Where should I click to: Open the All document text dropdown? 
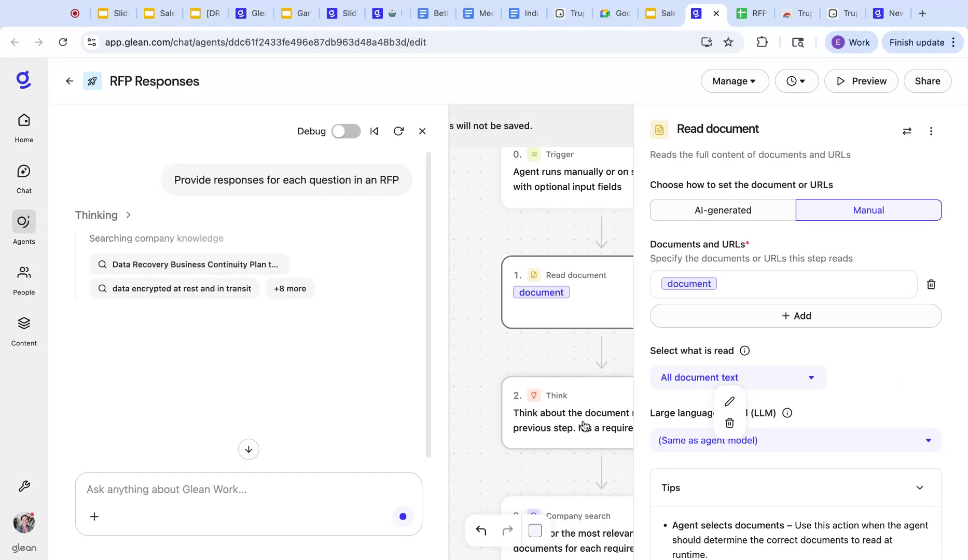pyautogui.click(x=737, y=377)
